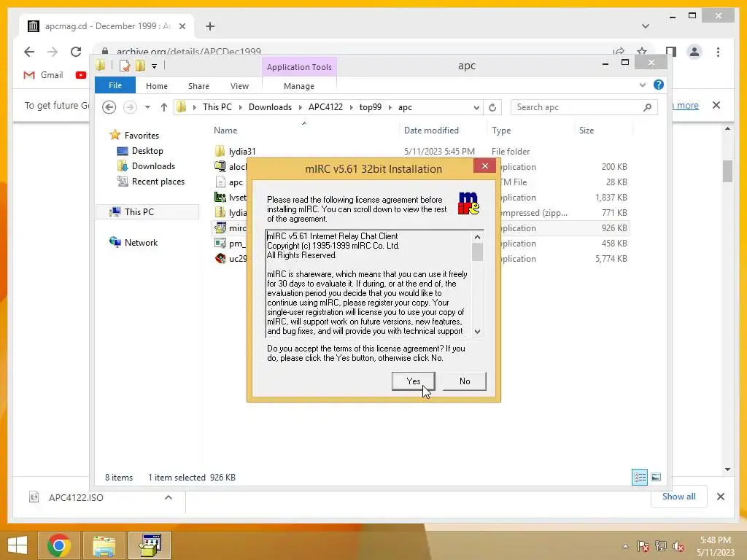Image resolution: width=747 pixels, height=560 pixels.
Task: Expand APC4122.ISO download options chevron
Action: point(169,497)
